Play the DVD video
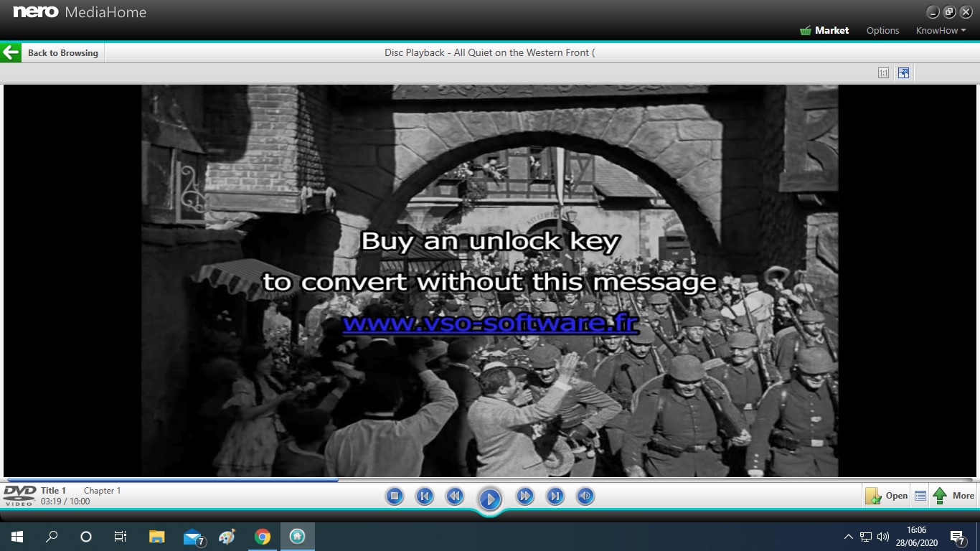Image resolution: width=980 pixels, height=551 pixels. point(490,499)
